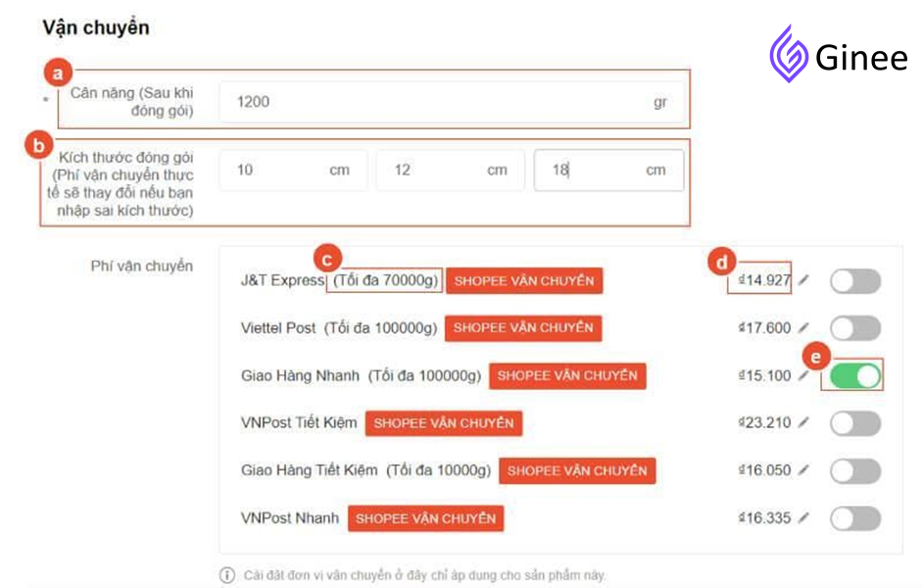The image size is (922, 588).
Task: Click the VNPost Tiết Kiệm fee 23.210
Action: (x=764, y=422)
